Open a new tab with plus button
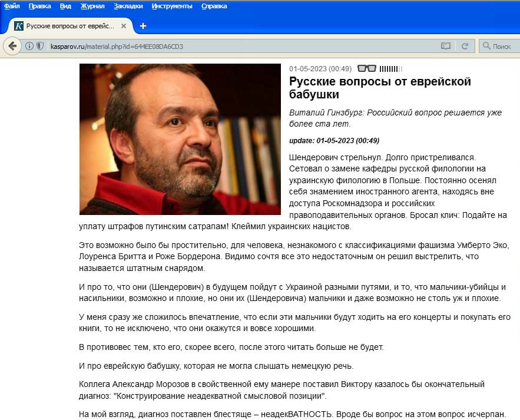 pos(143,26)
